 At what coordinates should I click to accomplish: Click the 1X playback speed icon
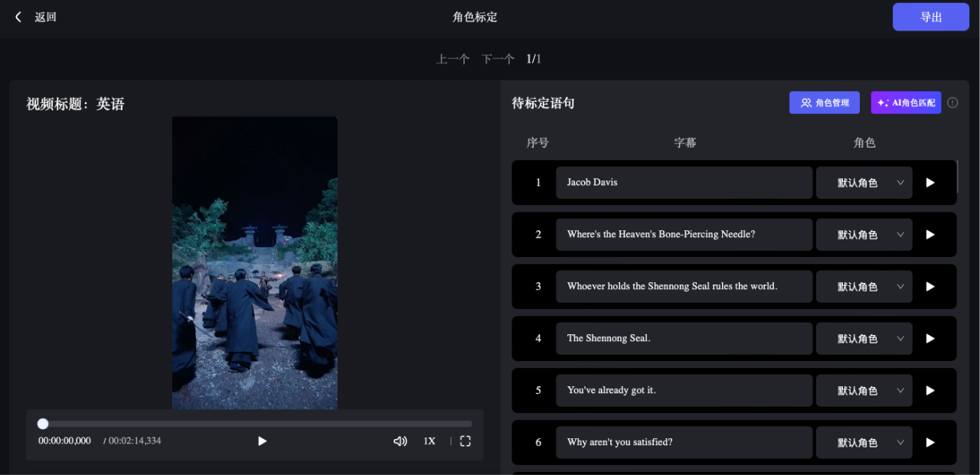429,441
